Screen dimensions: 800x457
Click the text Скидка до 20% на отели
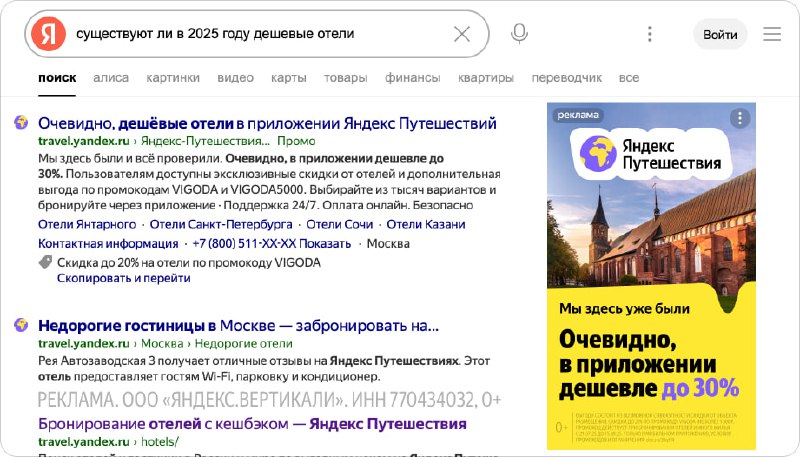point(189,263)
